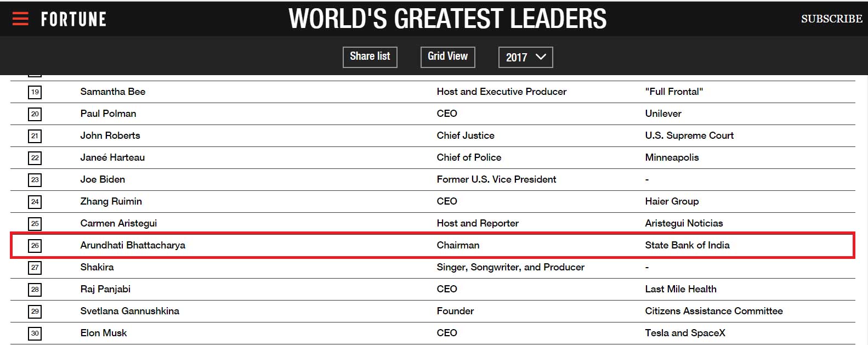
Task: Click the rank 28 number box
Action: [35, 289]
